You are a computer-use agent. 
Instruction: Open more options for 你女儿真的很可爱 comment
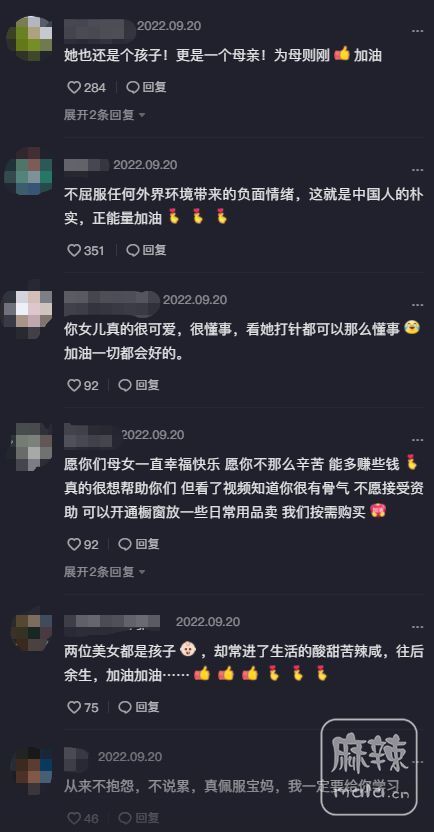[418, 305]
